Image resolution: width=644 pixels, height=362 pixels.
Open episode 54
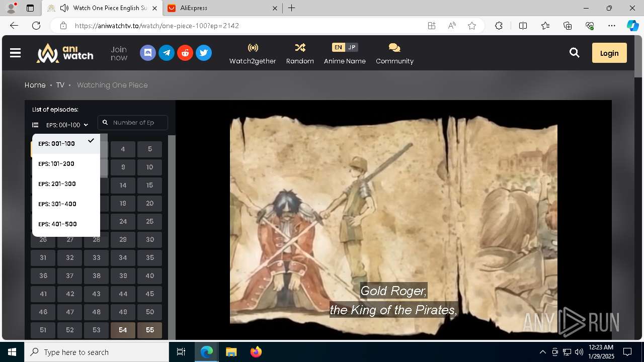(x=123, y=330)
